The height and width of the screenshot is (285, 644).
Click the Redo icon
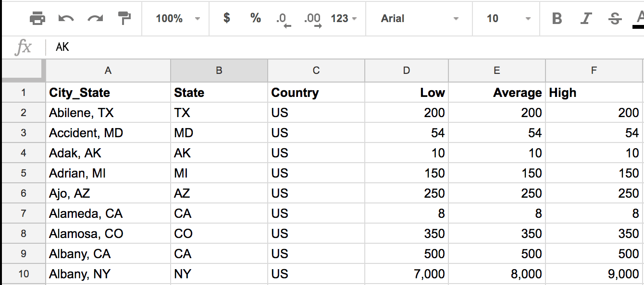95,19
